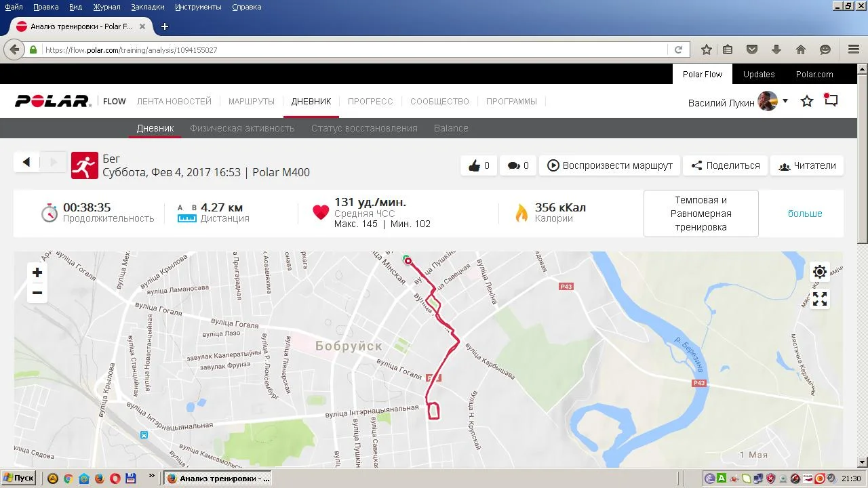Go to the previous training session arrow
The image size is (868, 488).
click(x=26, y=161)
